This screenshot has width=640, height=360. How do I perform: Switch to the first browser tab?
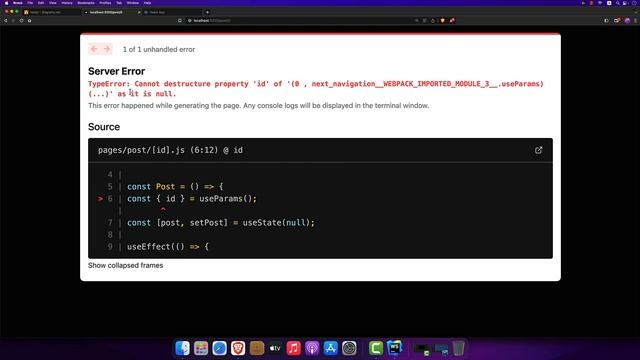tap(51, 12)
